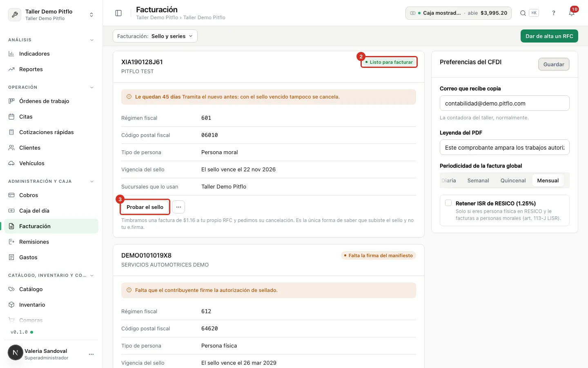Click Probar el sello button
This screenshot has height=368, width=588.
point(145,207)
